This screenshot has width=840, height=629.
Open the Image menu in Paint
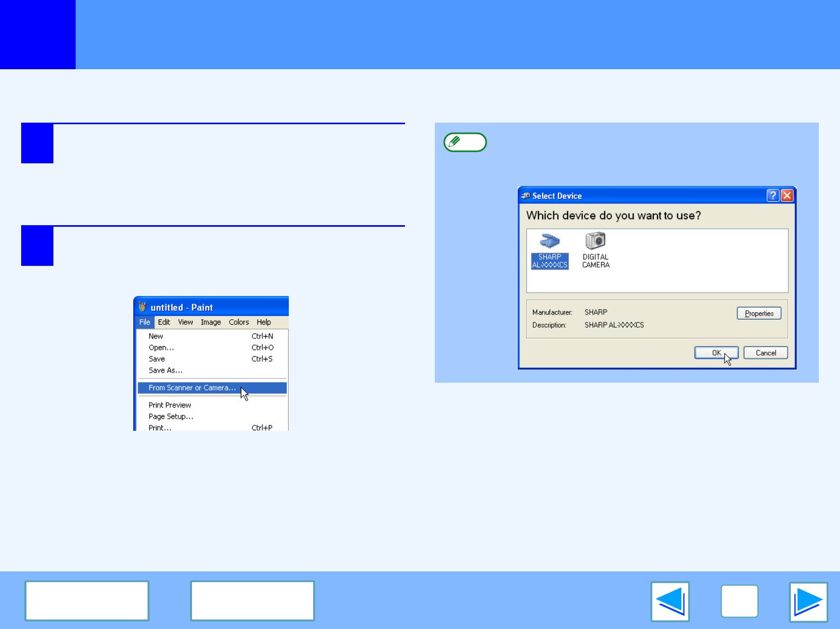[211, 322]
